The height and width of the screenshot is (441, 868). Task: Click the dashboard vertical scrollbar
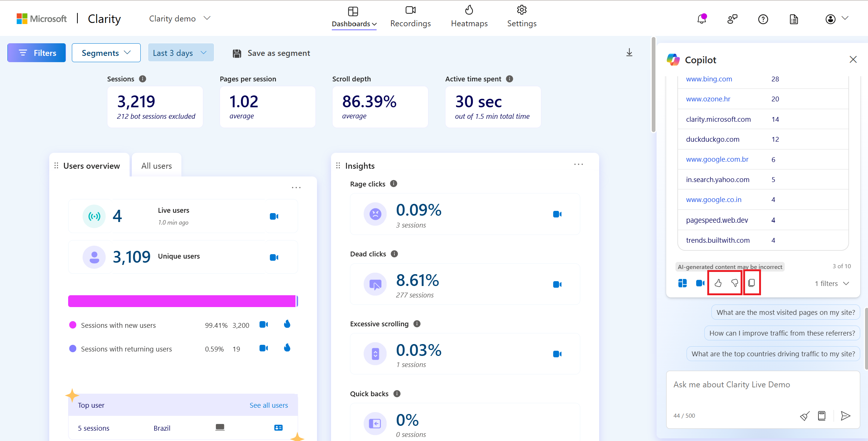click(654, 84)
